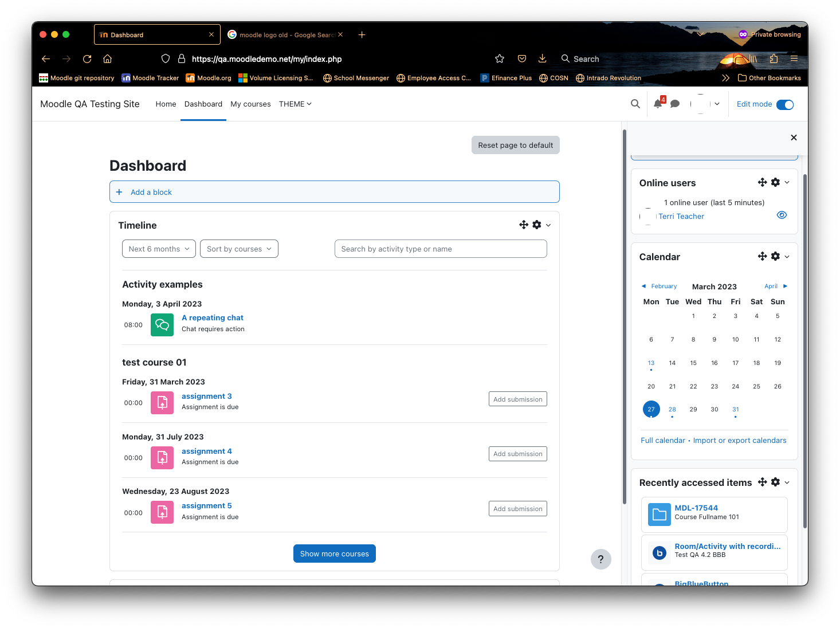Select calendar day 27
Viewport: 840px width, 628px height.
pos(651,409)
